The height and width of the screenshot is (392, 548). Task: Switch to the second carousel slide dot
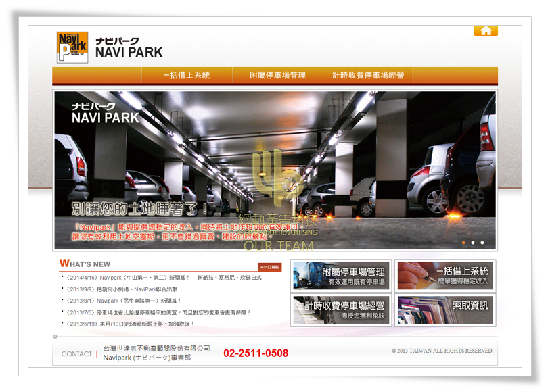point(473,242)
